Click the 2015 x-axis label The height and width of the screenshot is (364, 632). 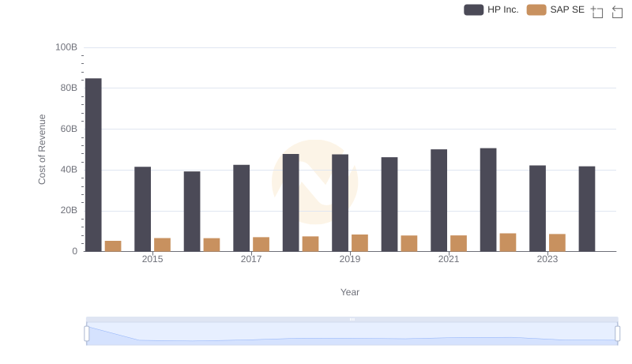[152, 259]
